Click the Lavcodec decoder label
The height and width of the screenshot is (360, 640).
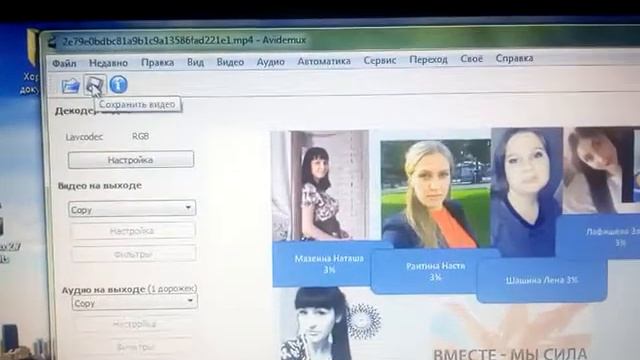(84, 137)
